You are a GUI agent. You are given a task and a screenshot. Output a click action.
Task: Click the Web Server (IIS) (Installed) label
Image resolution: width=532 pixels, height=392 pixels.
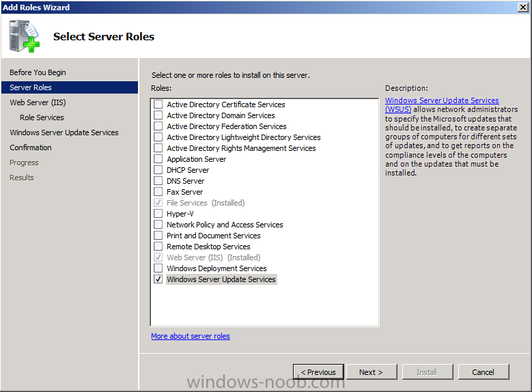pos(213,257)
